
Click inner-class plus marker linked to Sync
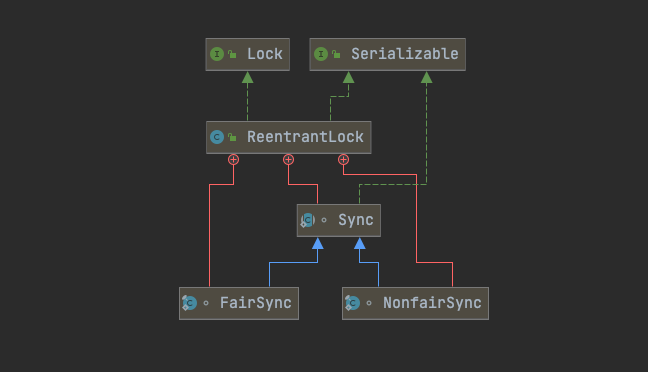[x=288, y=160]
